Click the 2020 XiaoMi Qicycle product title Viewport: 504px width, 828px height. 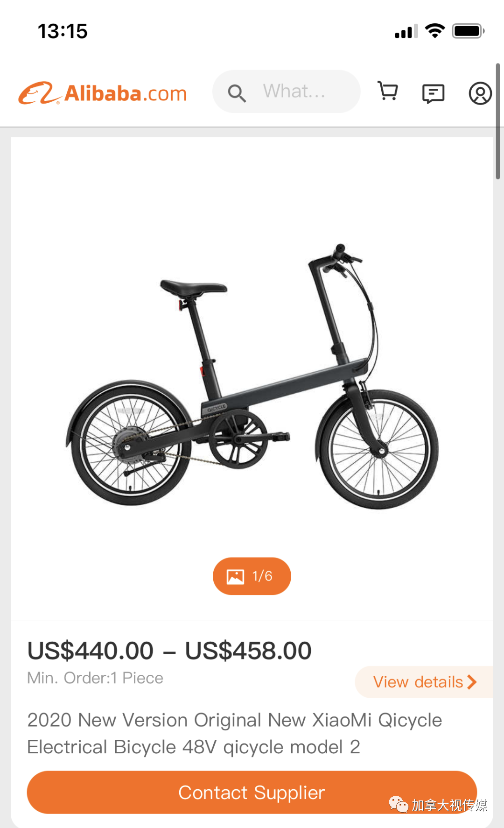click(235, 733)
